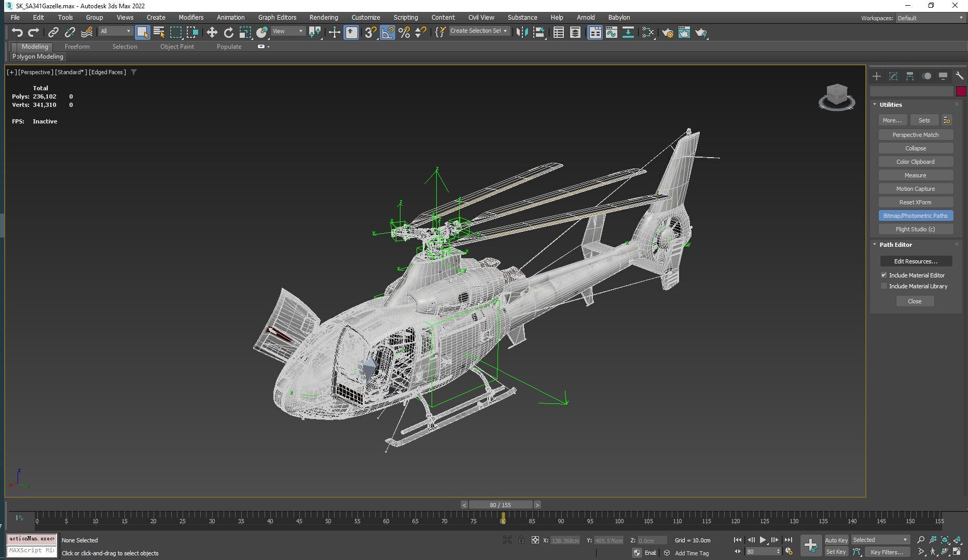
Task: Toggle the Auto Key button
Action: (836, 540)
